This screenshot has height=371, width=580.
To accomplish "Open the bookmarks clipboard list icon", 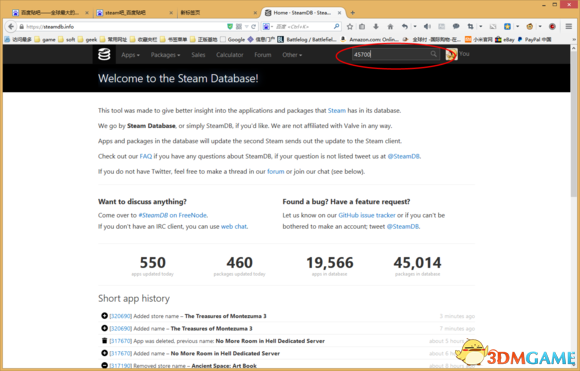I will click(362, 26).
